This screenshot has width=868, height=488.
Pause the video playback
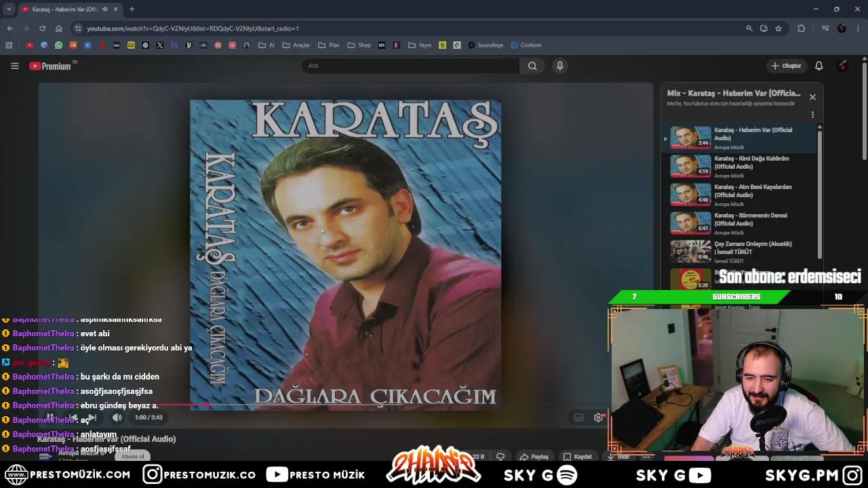(50, 418)
